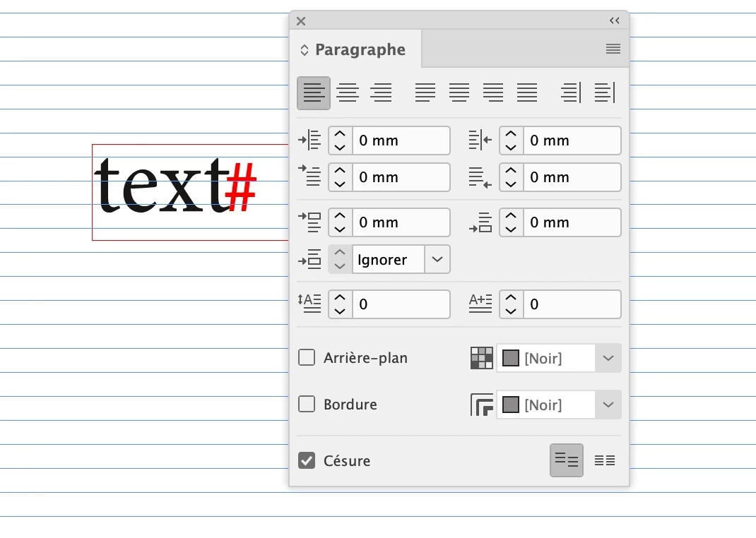Image resolution: width=756 pixels, height=538 pixels.
Task: Cycle the Paragraphe panel display toggle arrows
Action: (x=305, y=50)
